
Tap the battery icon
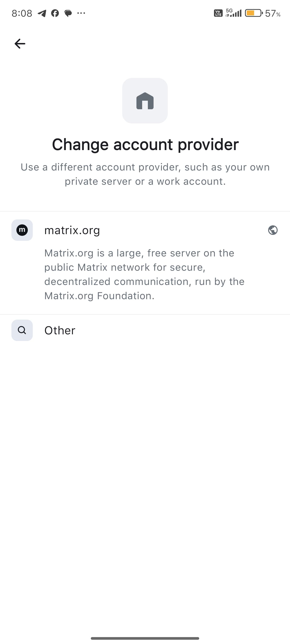coord(253,13)
